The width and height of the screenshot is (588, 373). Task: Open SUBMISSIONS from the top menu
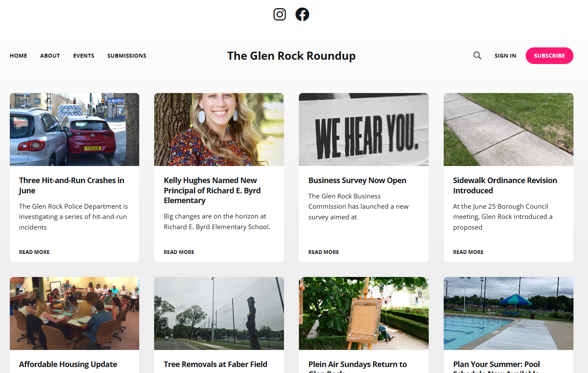[x=127, y=55]
